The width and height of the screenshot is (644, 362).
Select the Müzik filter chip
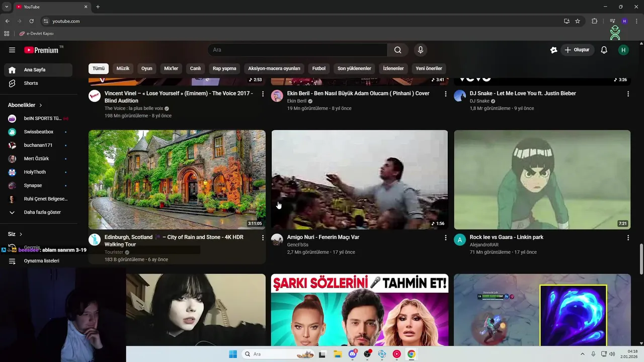[x=123, y=68]
